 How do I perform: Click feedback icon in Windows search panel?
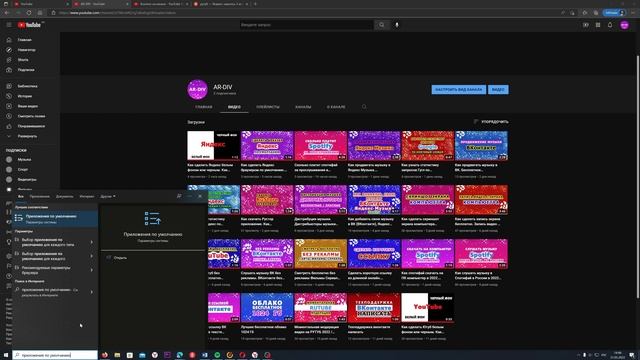coord(179,196)
